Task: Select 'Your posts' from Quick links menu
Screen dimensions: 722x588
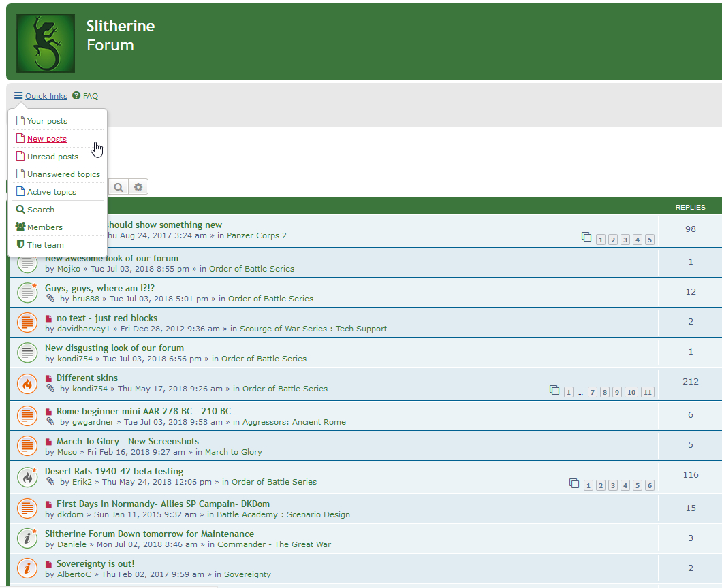Action: point(47,121)
